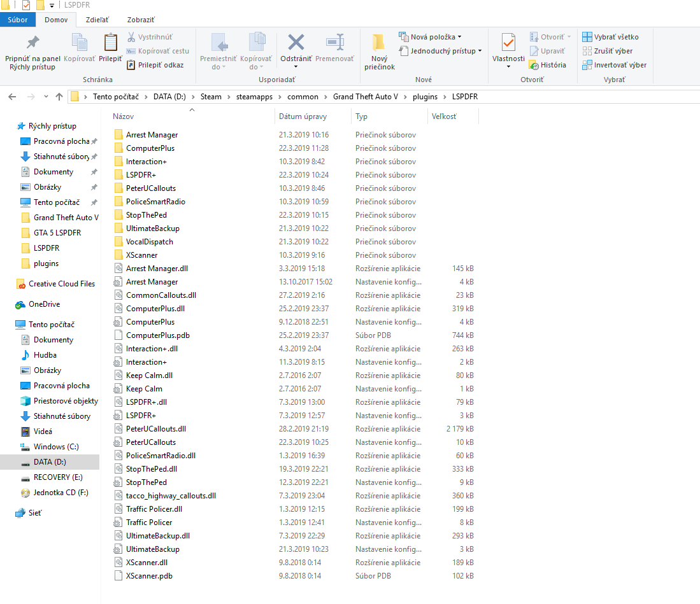Open Jednoduchý prístup dropdown
The width and height of the screenshot is (700, 604).
pyautogui.click(x=440, y=51)
